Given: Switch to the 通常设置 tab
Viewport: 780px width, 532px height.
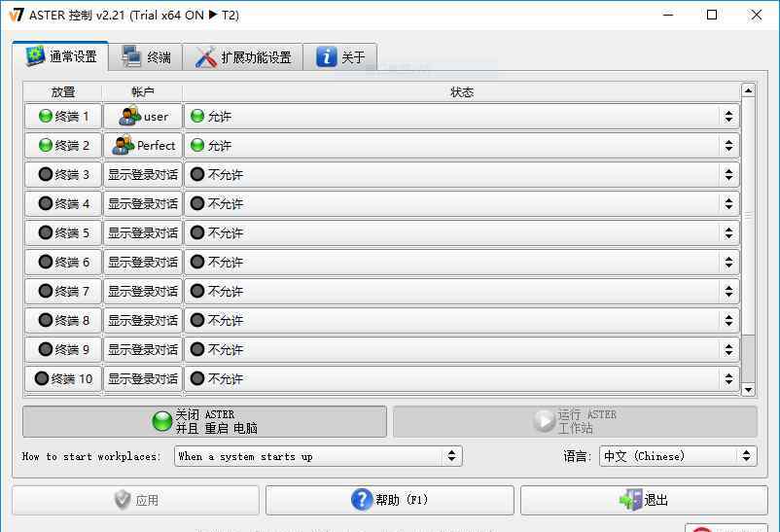Looking at the screenshot, I should click(x=60, y=56).
